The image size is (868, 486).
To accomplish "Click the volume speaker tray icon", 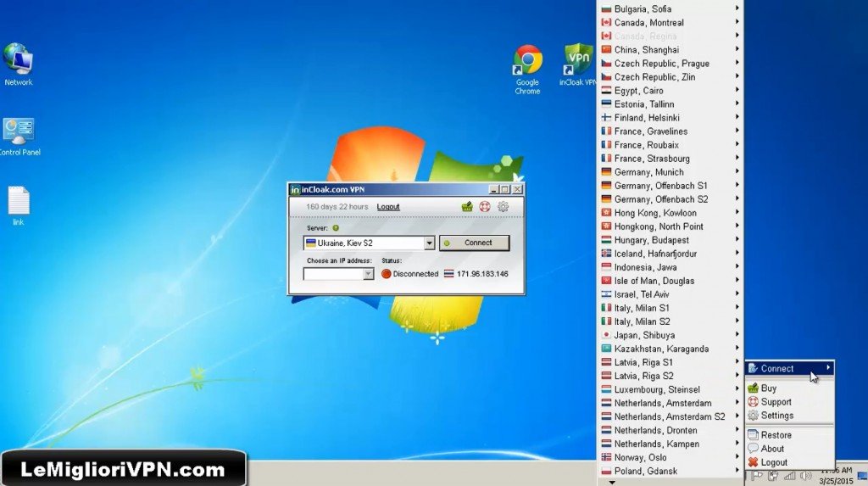I will coord(806,476).
